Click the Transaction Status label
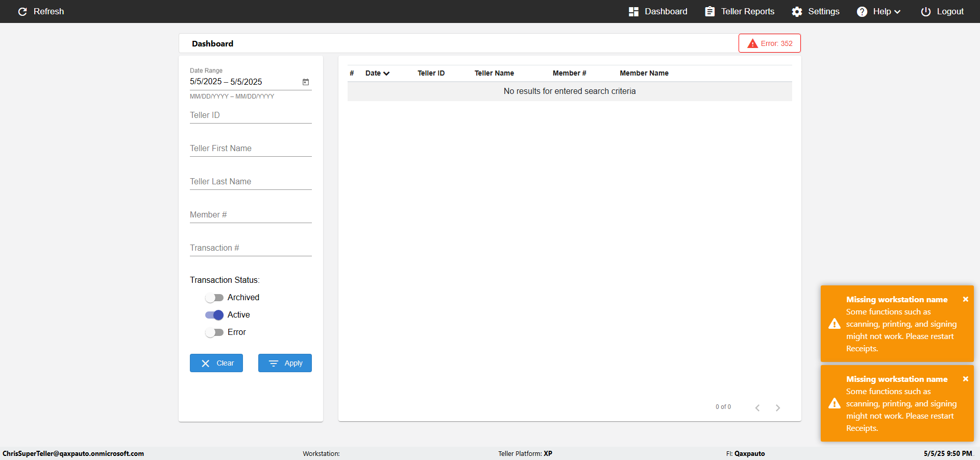 tap(225, 280)
